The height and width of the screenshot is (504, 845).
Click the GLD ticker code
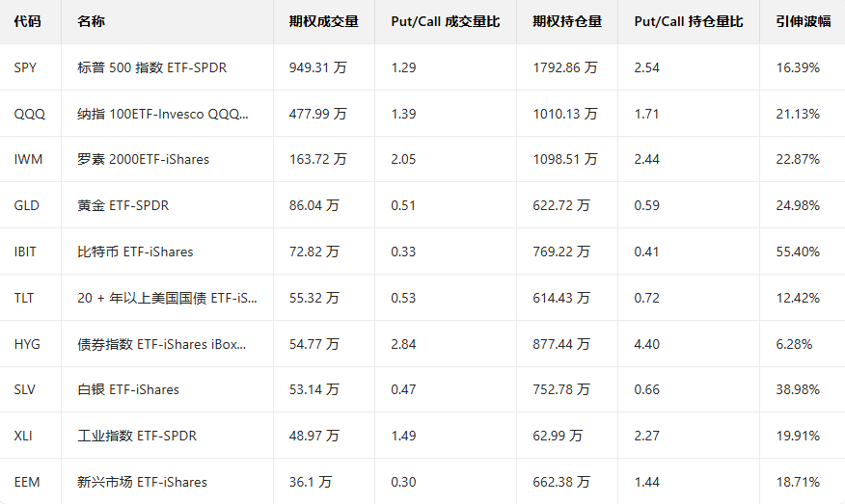27,205
